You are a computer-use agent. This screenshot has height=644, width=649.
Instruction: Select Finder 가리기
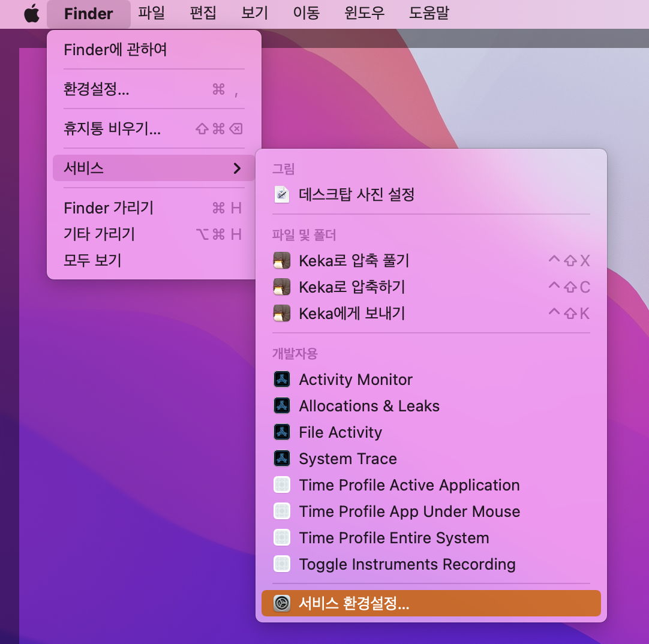coord(154,207)
